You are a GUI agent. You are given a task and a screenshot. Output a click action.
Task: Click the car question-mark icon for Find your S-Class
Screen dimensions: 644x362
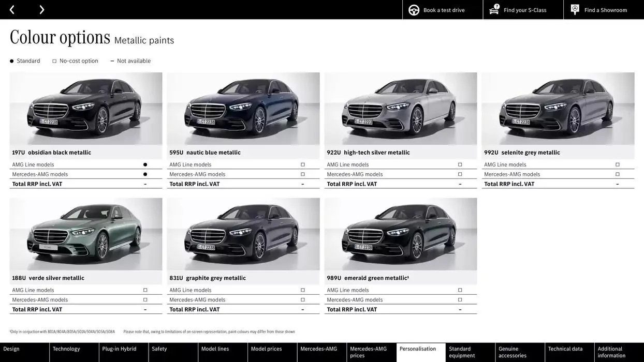tap(493, 9)
